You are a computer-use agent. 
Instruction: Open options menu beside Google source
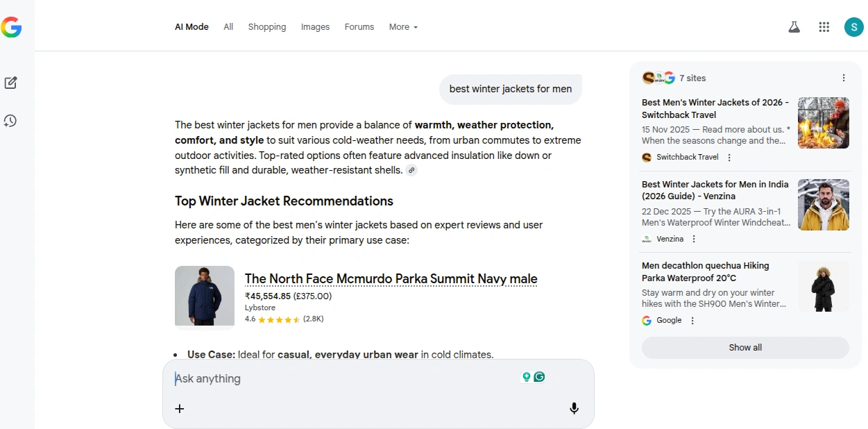pos(692,321)
